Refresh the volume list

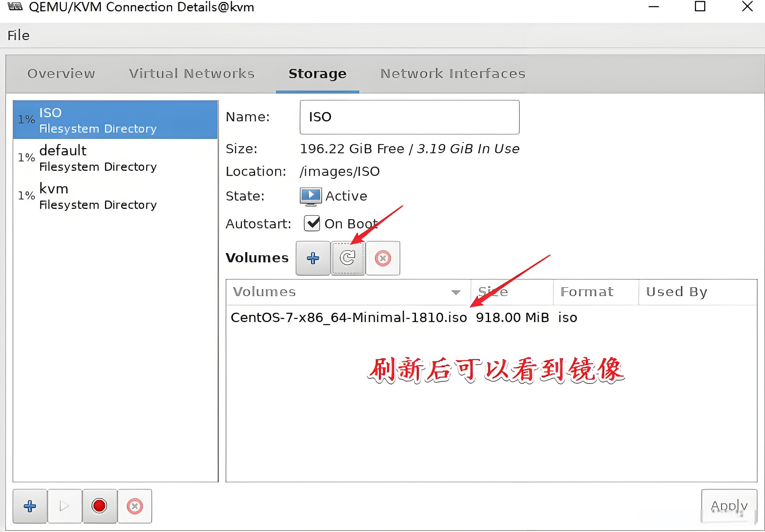347,258
